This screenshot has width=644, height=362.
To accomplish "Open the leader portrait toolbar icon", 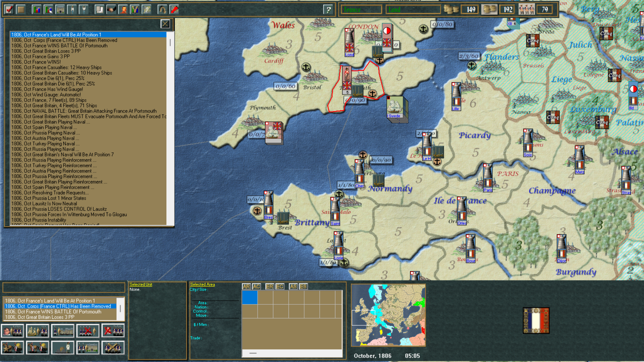I will [123, 9].
